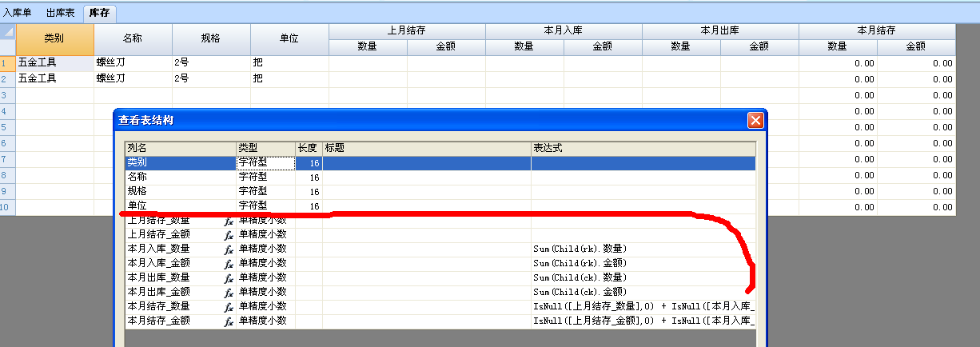Select the fx icon for 本月结存_金额
This screenshot has height=347, width=980.
tap(229, 321)
